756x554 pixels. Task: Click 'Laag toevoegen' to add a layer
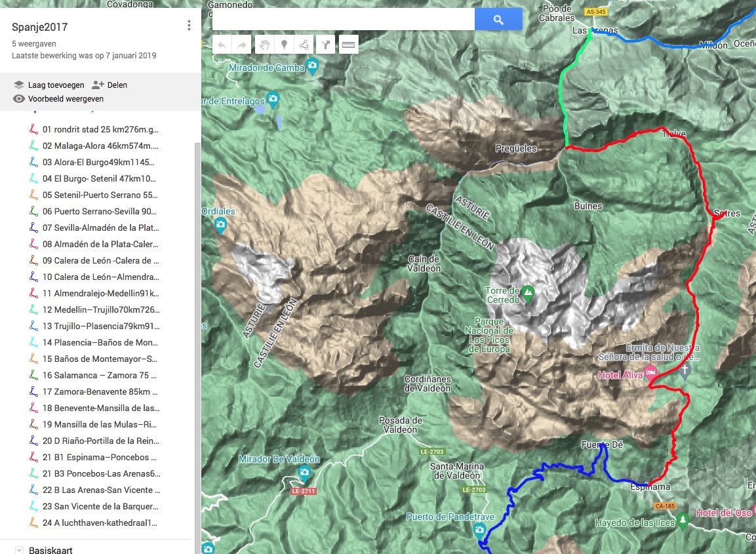(x=49, y=85)
